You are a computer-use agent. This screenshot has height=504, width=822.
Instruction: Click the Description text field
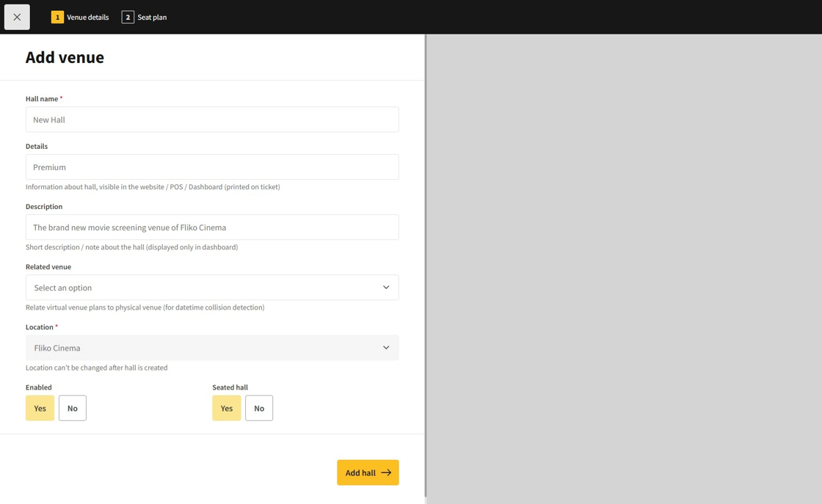[212, 227]
